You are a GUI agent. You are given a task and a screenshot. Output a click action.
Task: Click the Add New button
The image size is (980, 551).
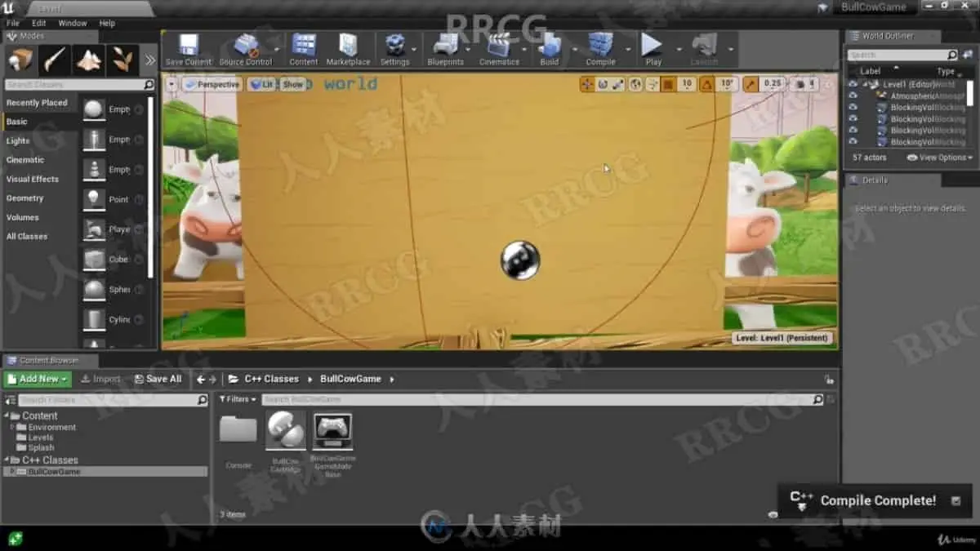pos(38,379)
